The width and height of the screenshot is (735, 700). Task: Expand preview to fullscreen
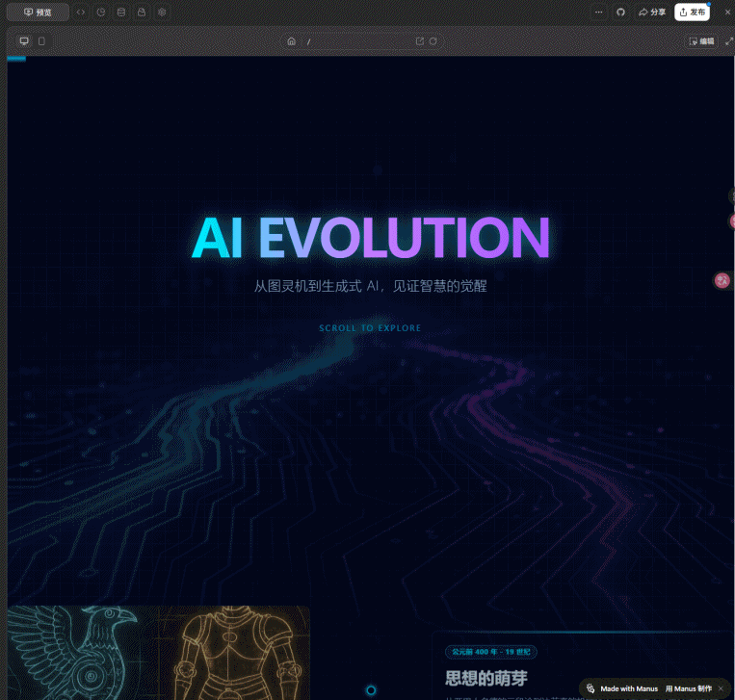pyautogui.click(x=729, y=41)
